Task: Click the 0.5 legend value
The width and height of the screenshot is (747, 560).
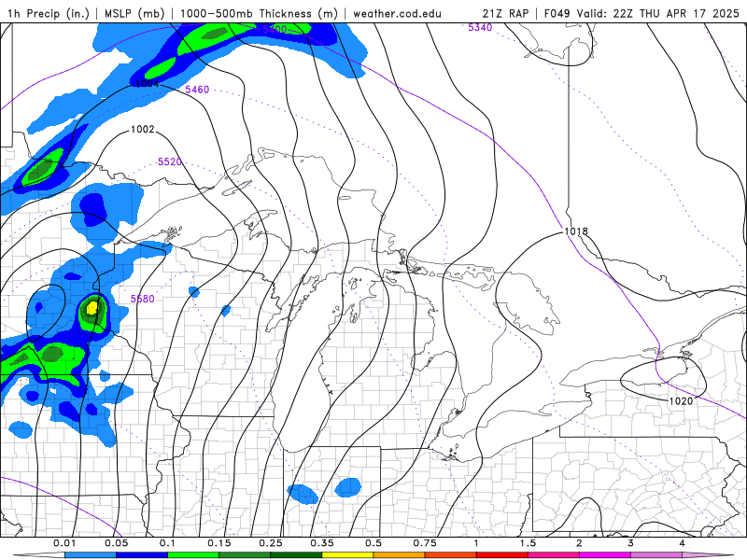Action: coord(373,543)
